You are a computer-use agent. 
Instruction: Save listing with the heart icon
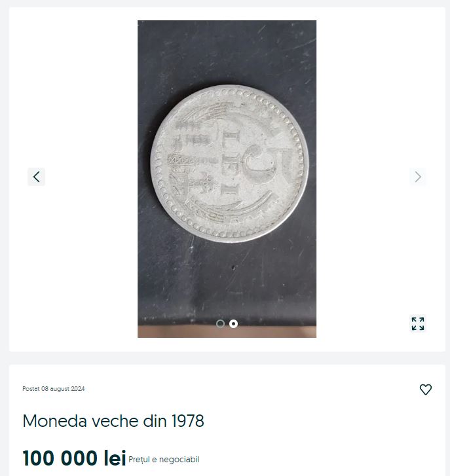click(x=426, y=390)
